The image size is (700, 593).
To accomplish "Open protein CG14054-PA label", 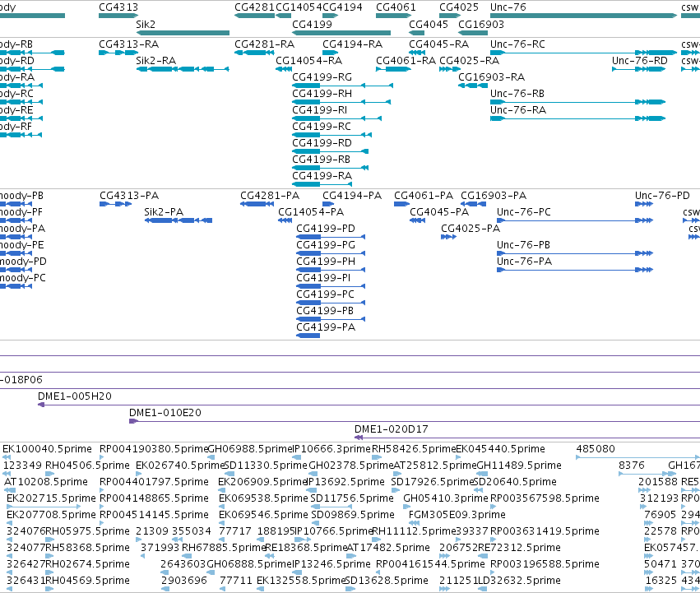I will pos(311,212).
